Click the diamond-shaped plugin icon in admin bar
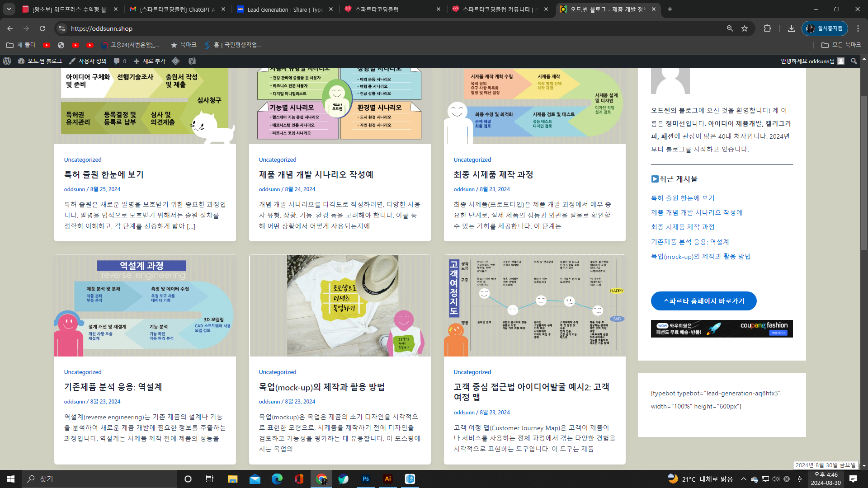Viewport: 868px width, 488px height. click(176, 61)
